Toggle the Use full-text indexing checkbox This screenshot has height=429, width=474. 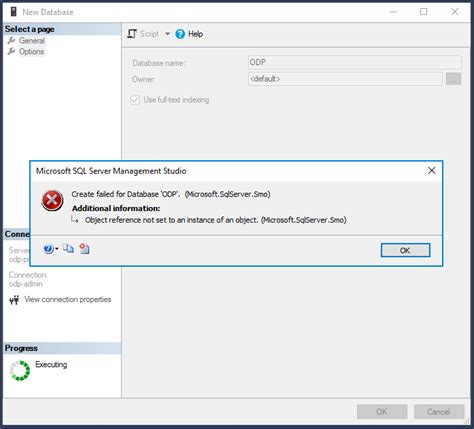pos(135,100)
